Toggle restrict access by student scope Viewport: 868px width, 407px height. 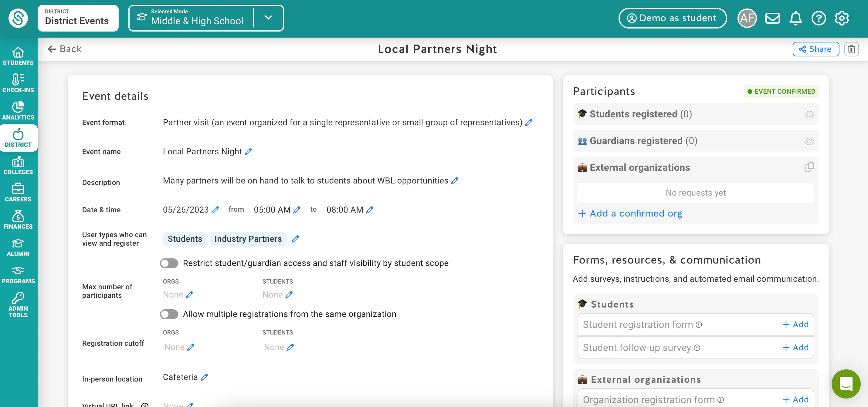169,263
